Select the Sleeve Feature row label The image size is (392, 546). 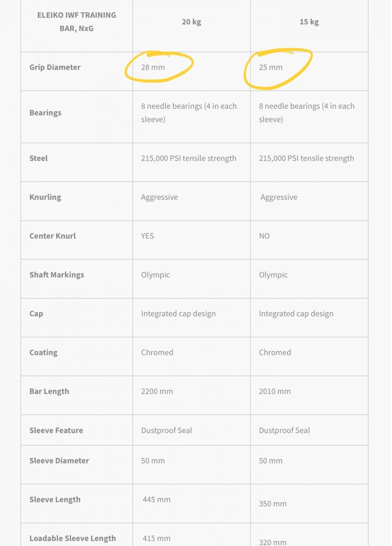(56, 430)
